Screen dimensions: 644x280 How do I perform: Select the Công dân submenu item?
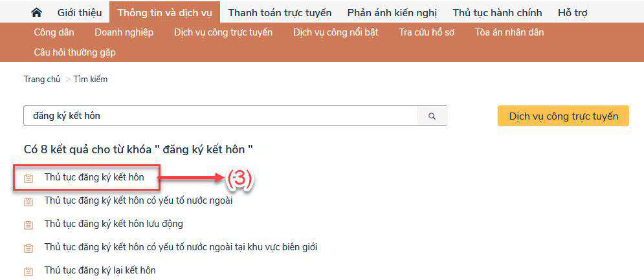54,32
